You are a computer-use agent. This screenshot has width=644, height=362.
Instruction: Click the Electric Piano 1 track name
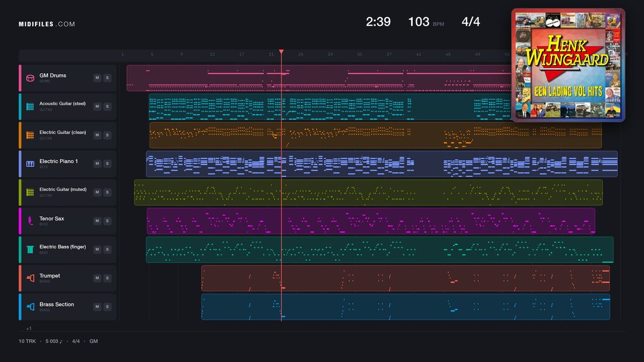(59, 161)
